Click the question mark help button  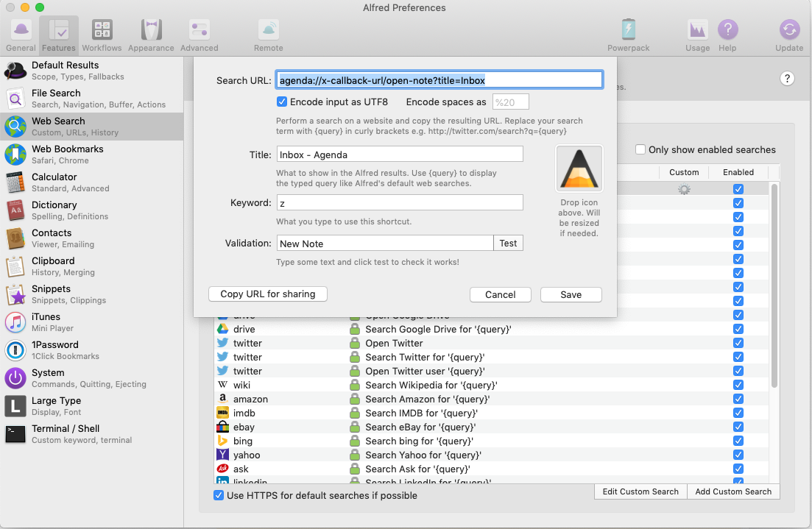click(x=787, y=79)
